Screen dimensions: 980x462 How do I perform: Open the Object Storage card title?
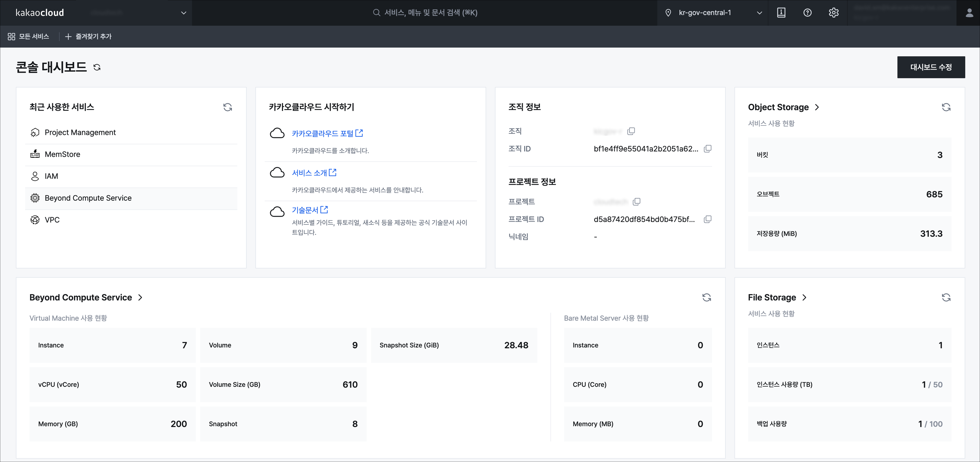778,107
